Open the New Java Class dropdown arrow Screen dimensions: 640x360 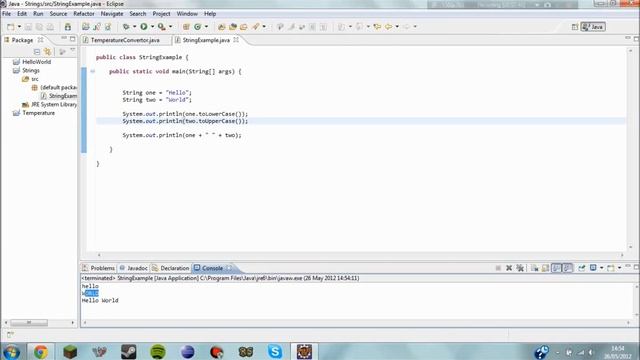pyautogui.click(x=206, y=27)
